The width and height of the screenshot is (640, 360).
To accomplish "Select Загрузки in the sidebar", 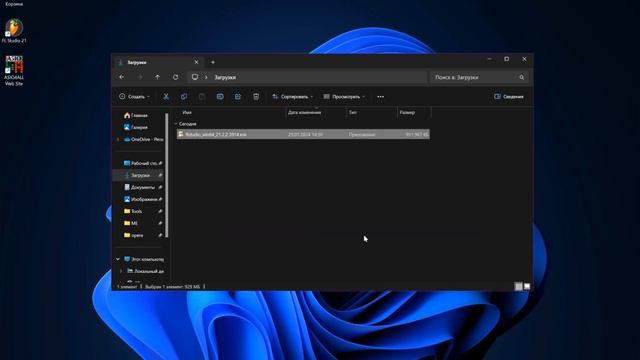I will [x=138, y=175].
